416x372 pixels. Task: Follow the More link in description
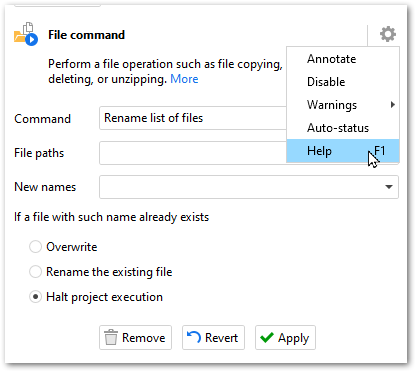184,79
